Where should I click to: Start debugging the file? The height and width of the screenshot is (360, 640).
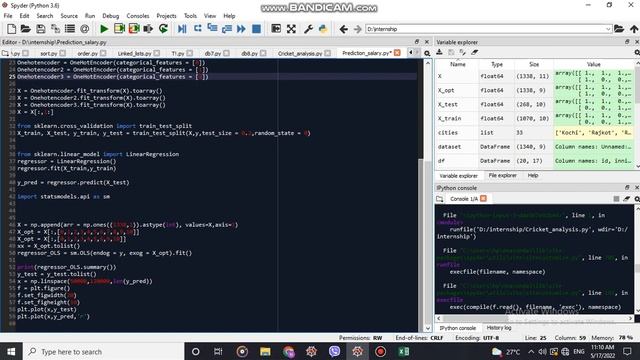tap(182, 29)
